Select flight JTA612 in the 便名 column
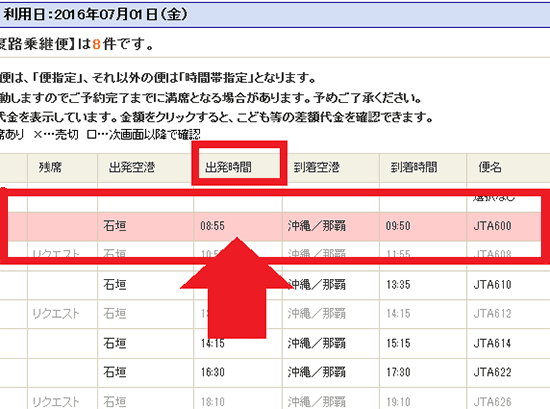 tap(492, 313)
